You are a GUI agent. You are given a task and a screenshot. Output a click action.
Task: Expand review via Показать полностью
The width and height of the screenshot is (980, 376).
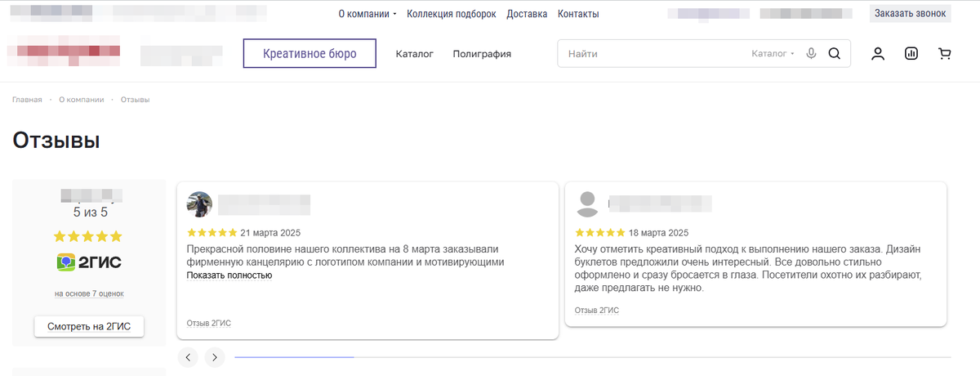click(229, 275)
